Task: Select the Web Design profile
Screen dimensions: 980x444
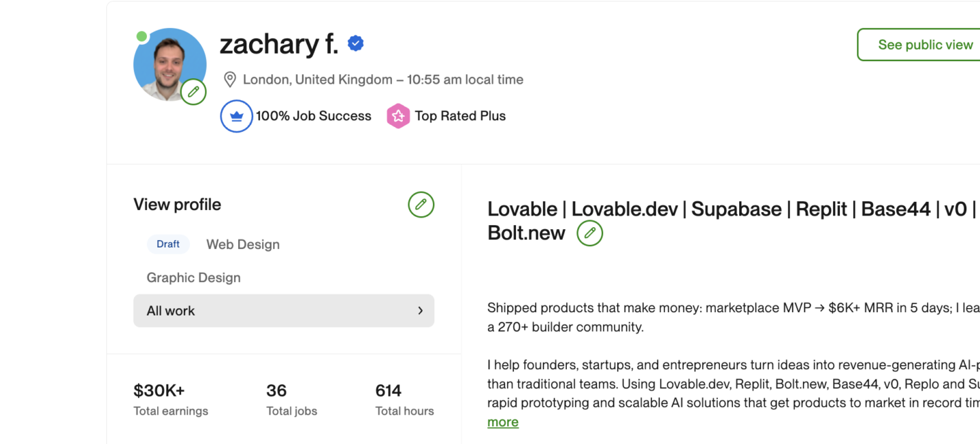Action: click(x=243, y=245)
